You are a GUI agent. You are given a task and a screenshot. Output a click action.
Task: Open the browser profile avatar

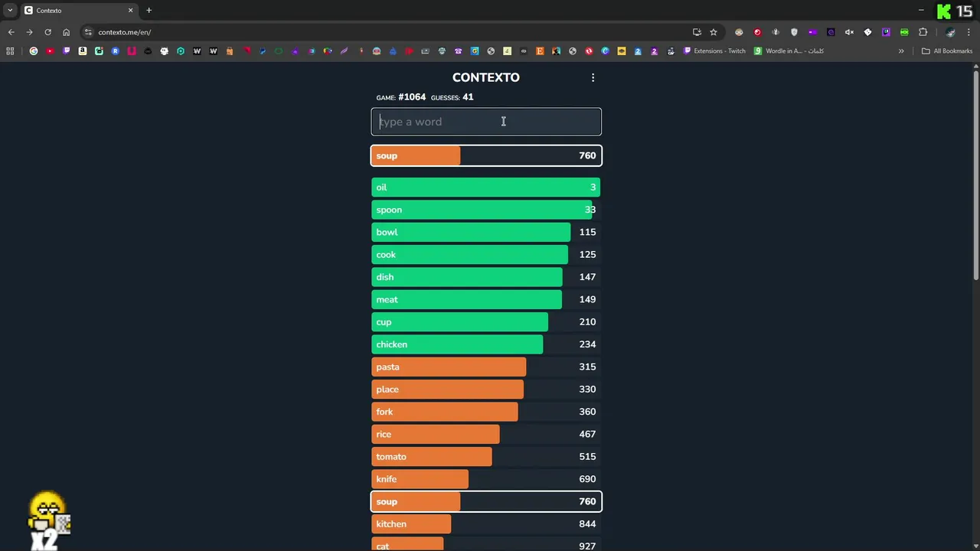[950, 32]
